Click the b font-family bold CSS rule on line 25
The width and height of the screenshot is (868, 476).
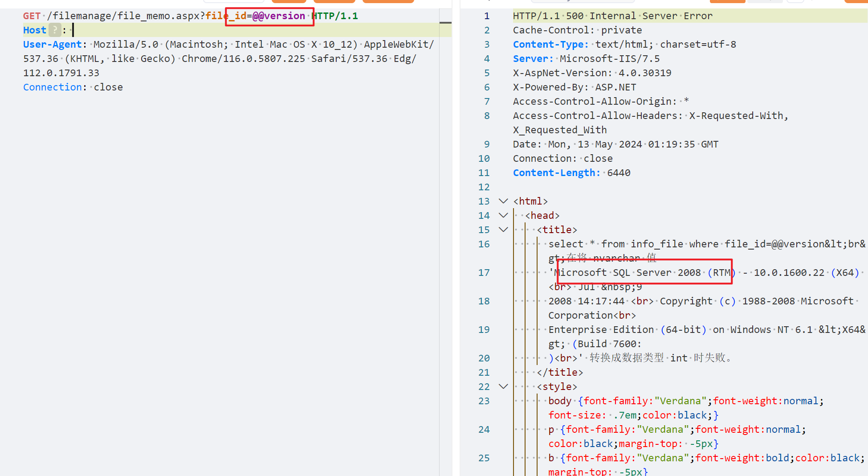pyautogui.click(x=707, y=458)
